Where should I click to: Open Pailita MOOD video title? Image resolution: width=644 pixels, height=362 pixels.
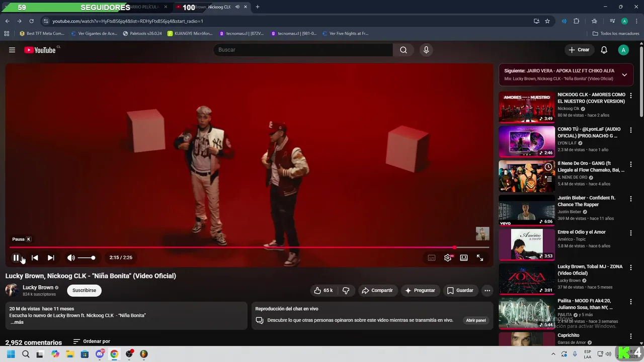pyautogui.click(x=585, y=304)
